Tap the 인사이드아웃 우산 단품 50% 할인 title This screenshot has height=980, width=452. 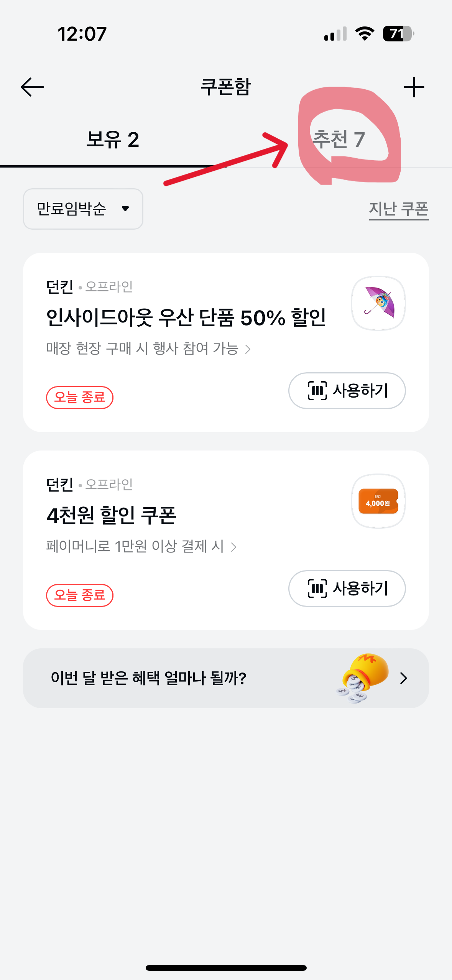tap(186, 318)
